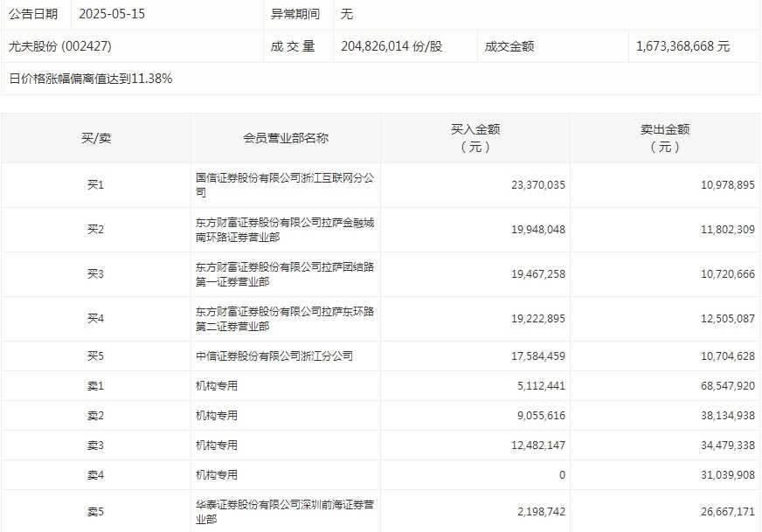This screenshot has width=762, height=532.
Task: Click buy amount 5,112,441
Action: [x=541, y=386]
